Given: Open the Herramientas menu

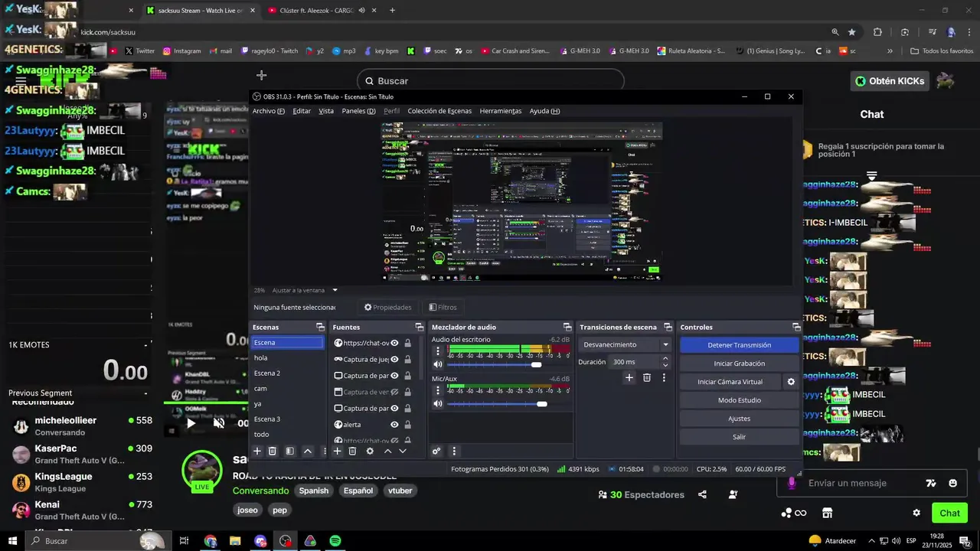Looking at the screenshot, I should point(501,111).
